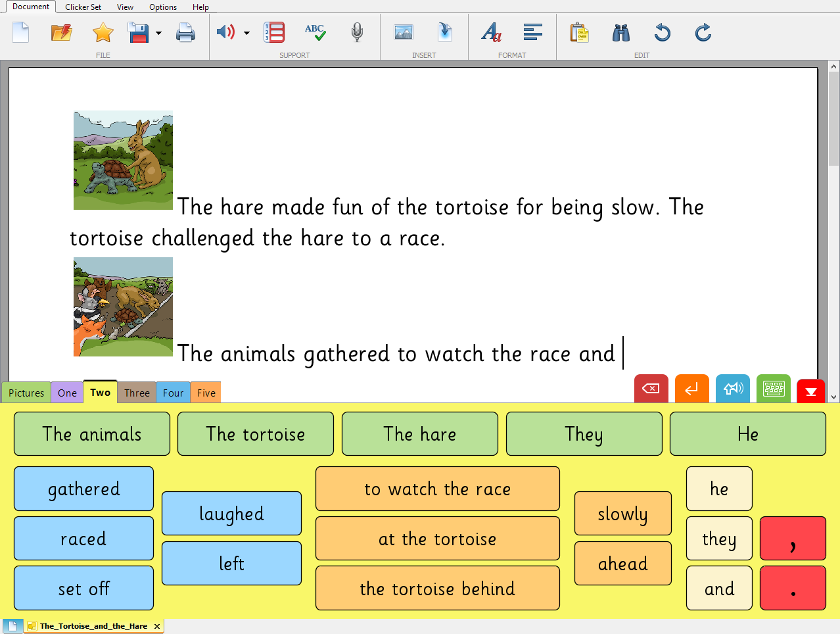Toggle the sentence speak-aloud blue button
This screenshot has height=634, width=840.
click(x=733, y=389)
